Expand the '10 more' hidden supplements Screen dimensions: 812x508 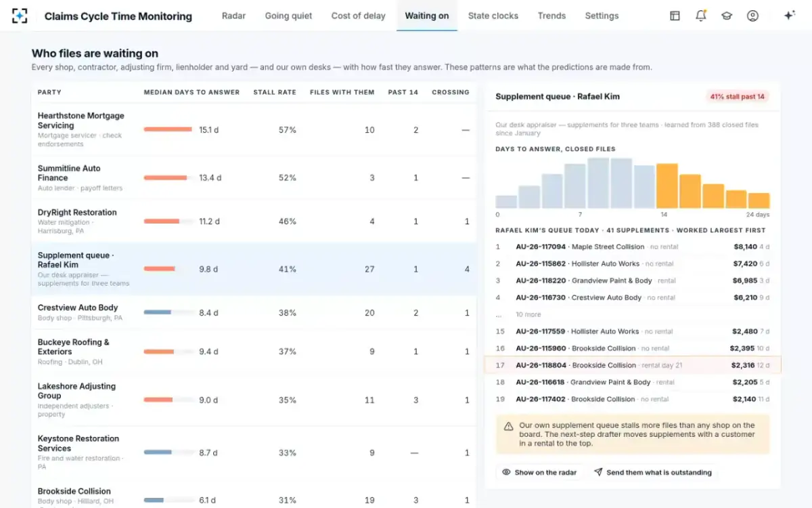point(528,314)
